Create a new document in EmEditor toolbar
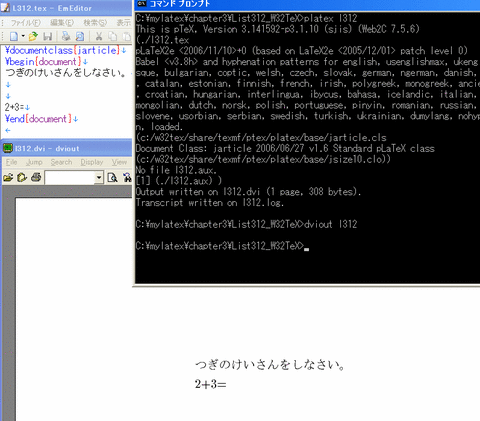This screenshot has height=421, width=480. tap(14, 36)
